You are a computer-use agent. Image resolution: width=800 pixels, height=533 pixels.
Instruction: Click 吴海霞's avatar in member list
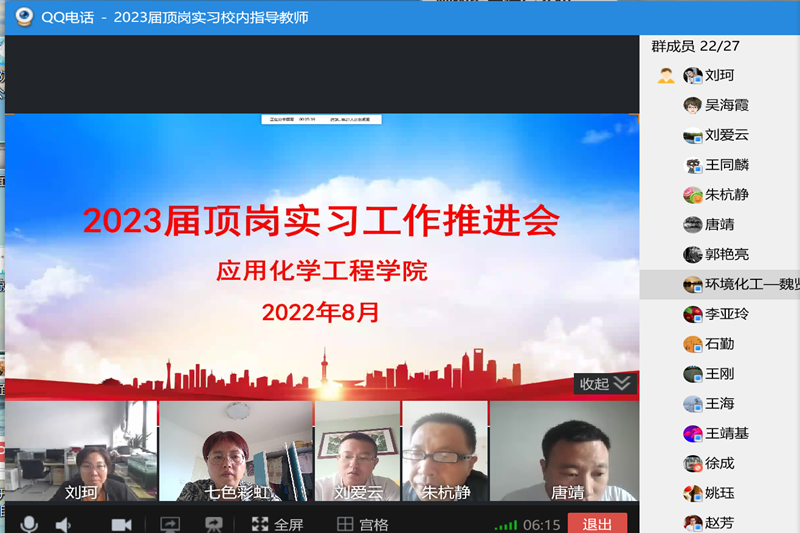693,105
